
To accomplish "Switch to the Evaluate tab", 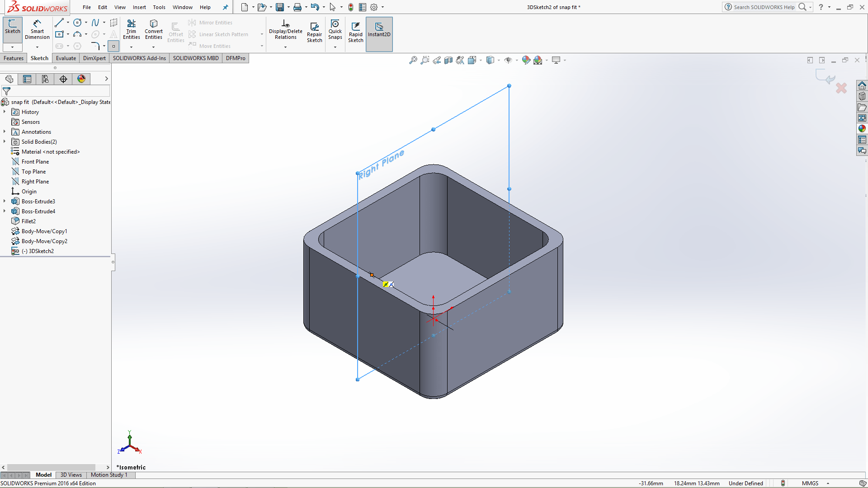I will click(x=66, y=58).
